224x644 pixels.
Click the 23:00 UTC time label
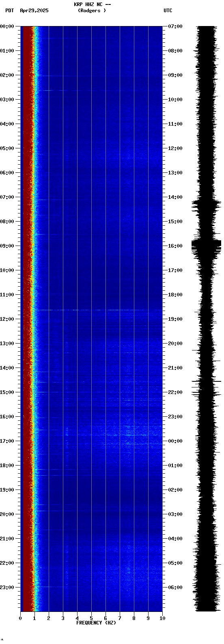[x=175, y=417]
